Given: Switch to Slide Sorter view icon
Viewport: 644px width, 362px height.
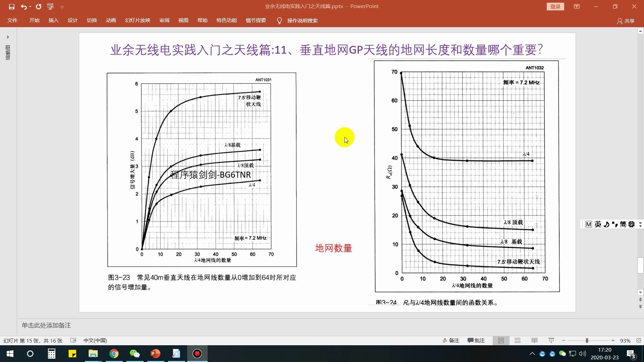Looking at the screenshot, I should pyautogui.click(x=518, y=341).
